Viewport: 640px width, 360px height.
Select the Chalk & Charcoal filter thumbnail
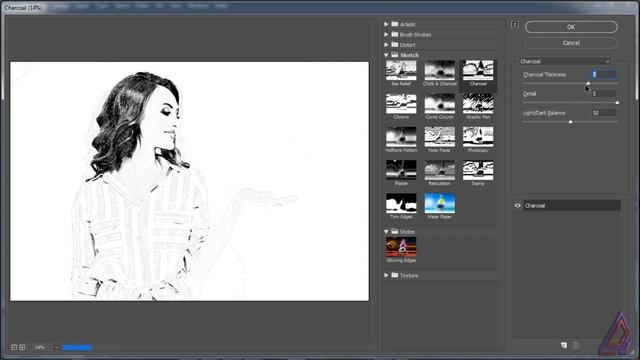[x=440, y=71]
